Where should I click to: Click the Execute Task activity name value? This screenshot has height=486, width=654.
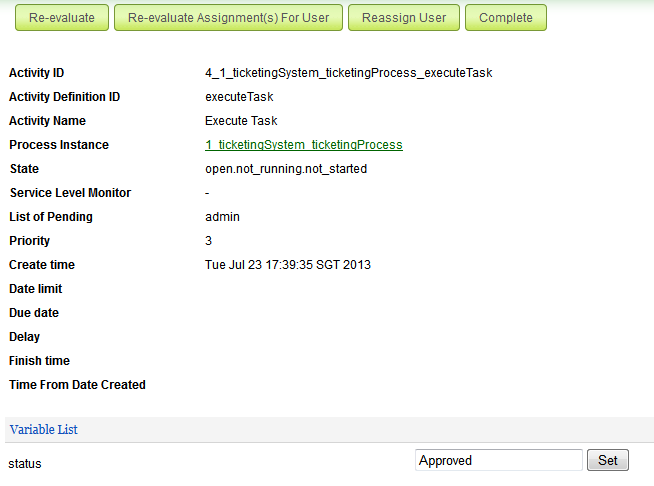(241, 121)
